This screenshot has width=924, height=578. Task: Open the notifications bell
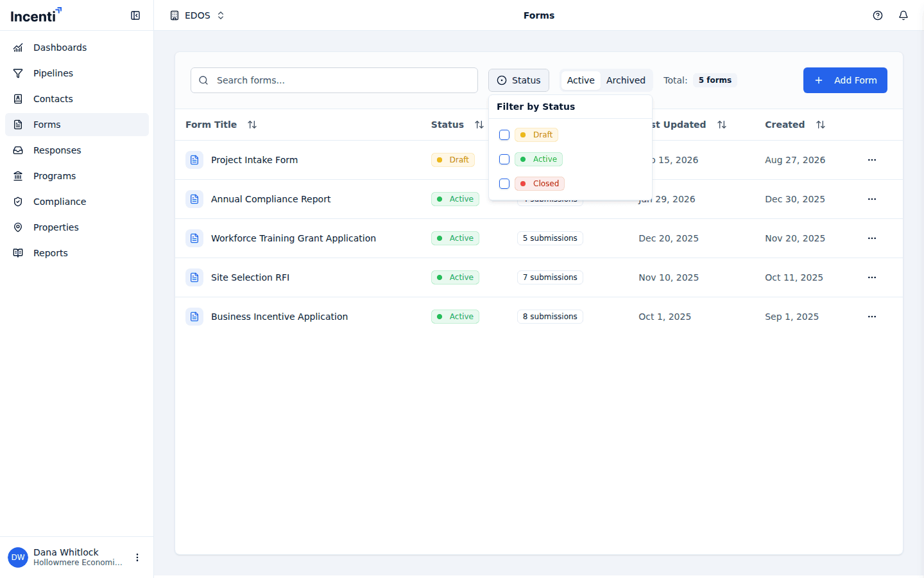(x=903, y=15)
